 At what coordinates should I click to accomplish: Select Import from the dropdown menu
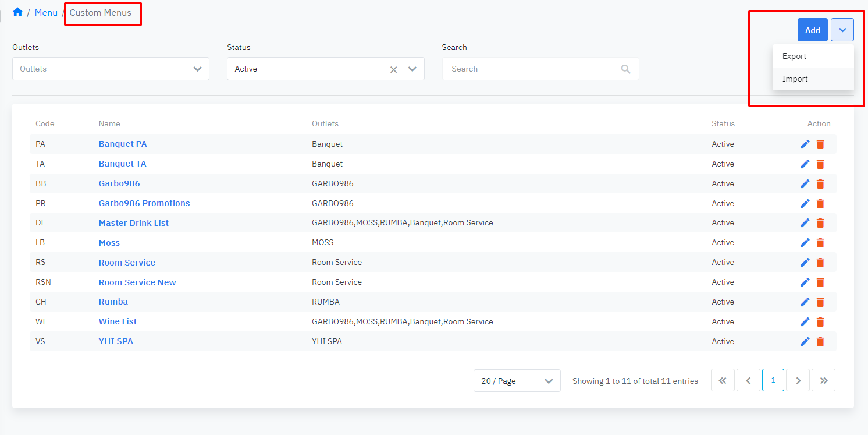795,79
